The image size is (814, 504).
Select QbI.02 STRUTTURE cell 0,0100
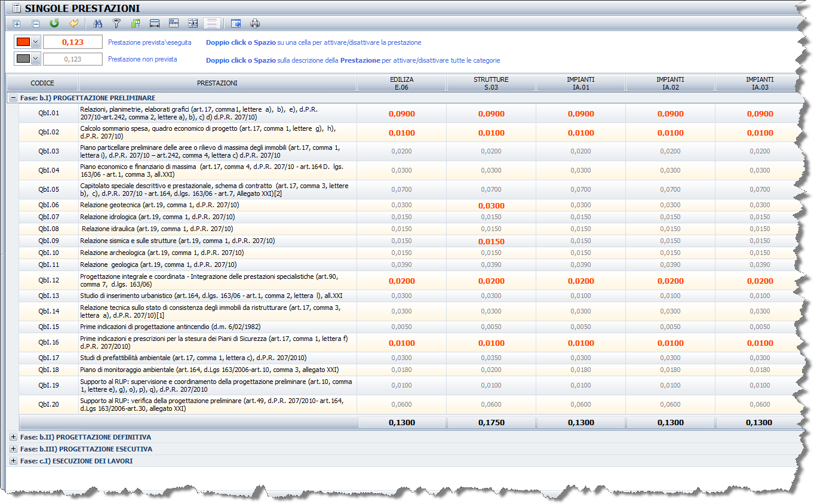tap(491, 133)
